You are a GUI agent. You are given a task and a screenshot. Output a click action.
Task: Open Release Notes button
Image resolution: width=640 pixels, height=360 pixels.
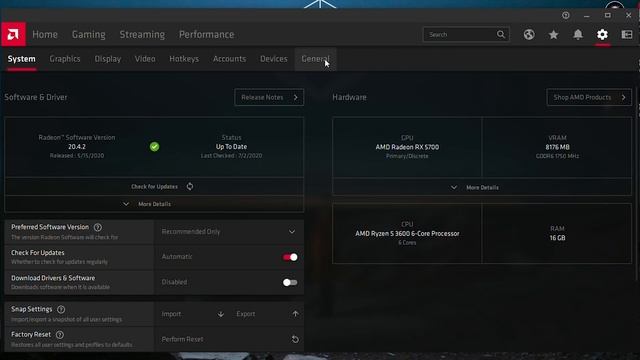click(269, 97)
